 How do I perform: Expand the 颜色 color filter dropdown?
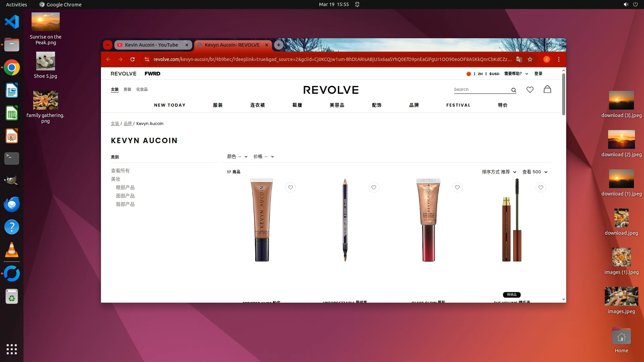tap(237, 157)
